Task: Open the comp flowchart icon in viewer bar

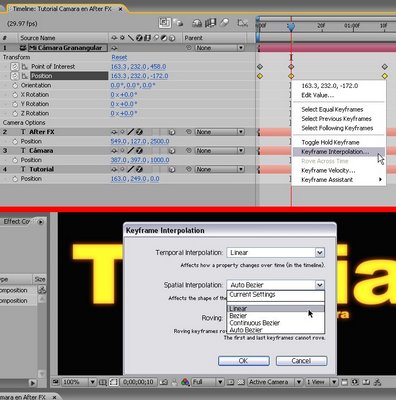Action: (x=377, y=382)
